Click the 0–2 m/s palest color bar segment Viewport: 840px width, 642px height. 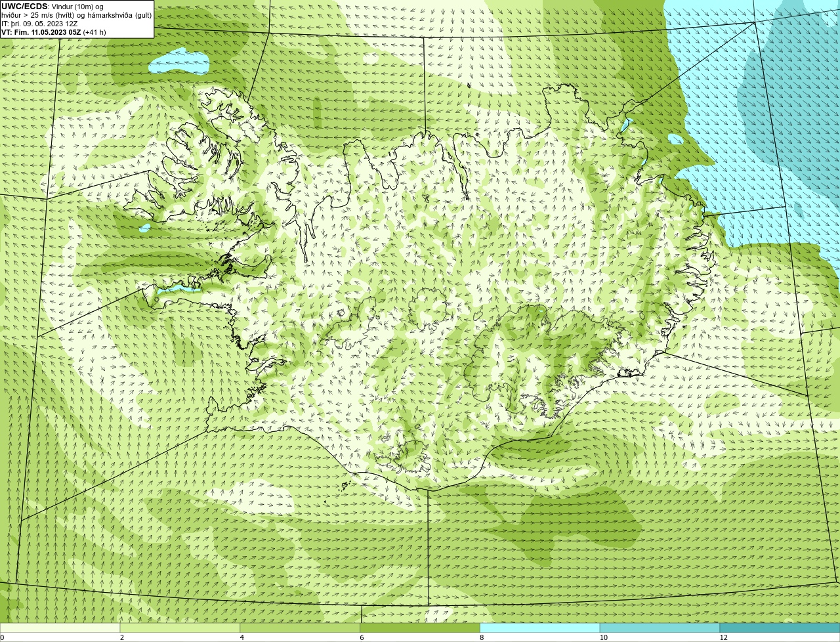60,628
